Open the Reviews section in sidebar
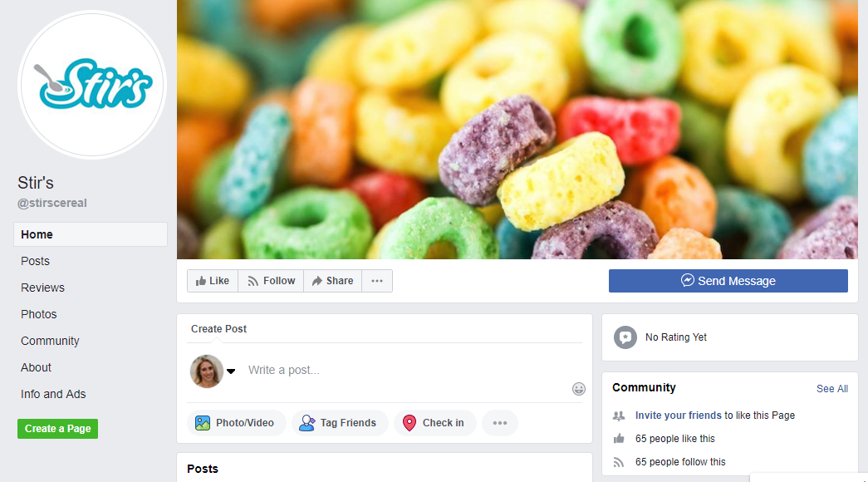868x482 pixels. 42,288
